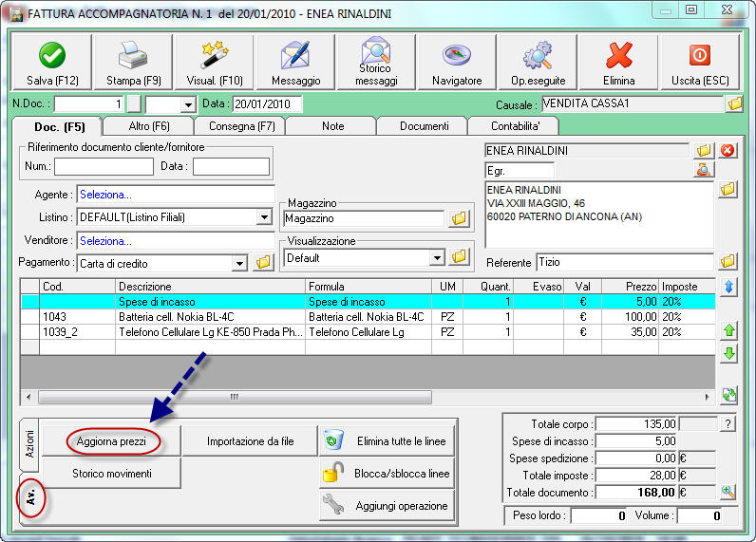
Task: Click the red remove customer icon
Action: pos(728,150)
